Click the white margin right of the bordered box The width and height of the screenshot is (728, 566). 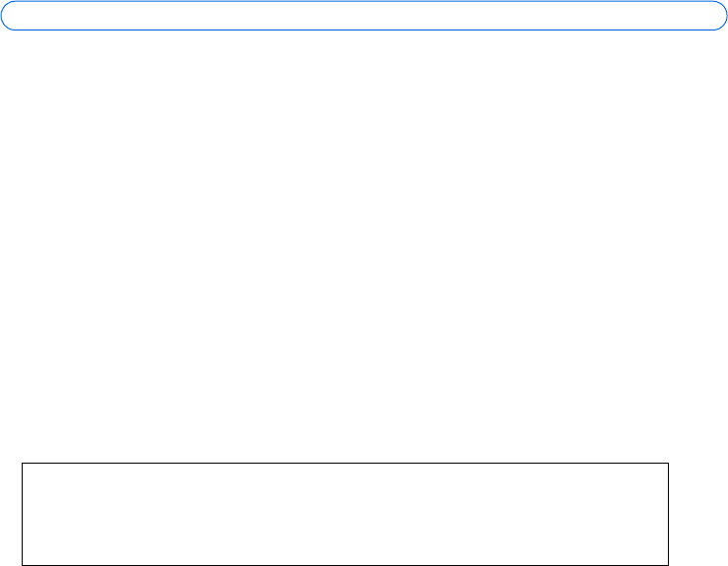click(698, 514)
